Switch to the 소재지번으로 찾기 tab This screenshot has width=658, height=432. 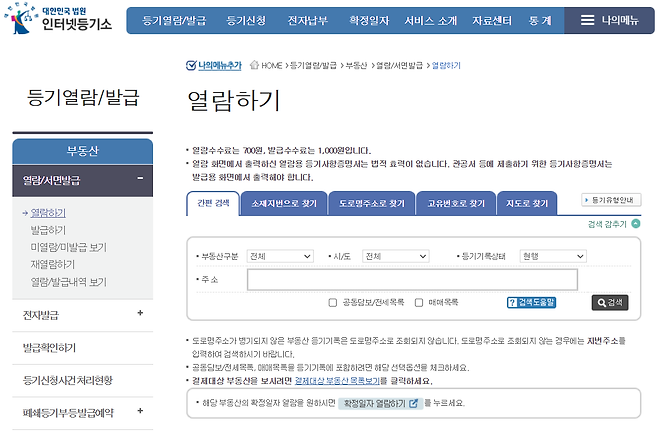[x=284, y=203]
